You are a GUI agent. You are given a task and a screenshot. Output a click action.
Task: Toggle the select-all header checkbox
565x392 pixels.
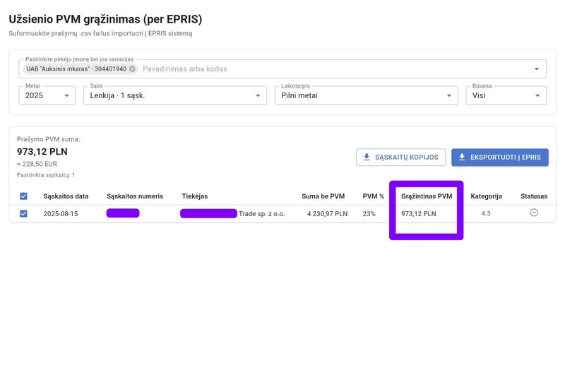23,196
